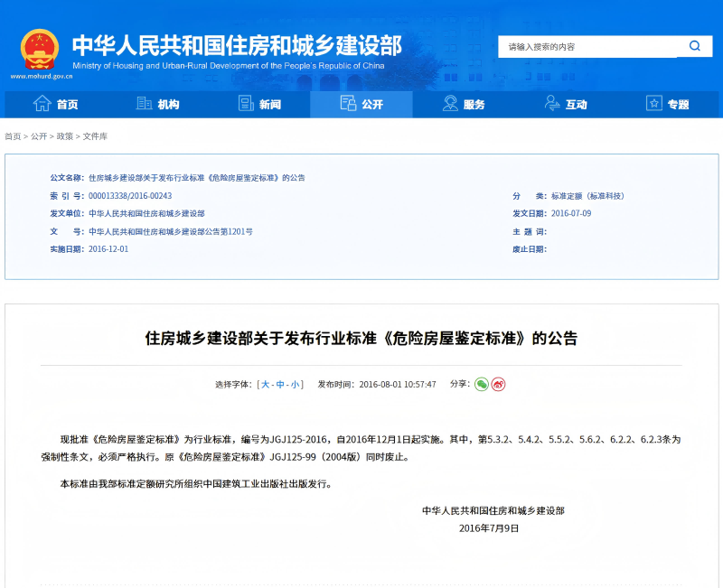Switch to the 新闻 navigation tab
This screenshot has height=588, width=723.
pos(259,104)
